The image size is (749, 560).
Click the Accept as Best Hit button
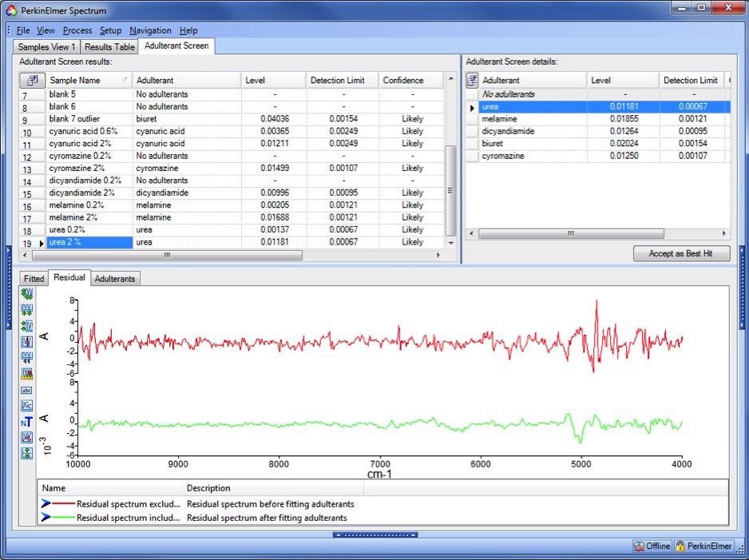681,254
